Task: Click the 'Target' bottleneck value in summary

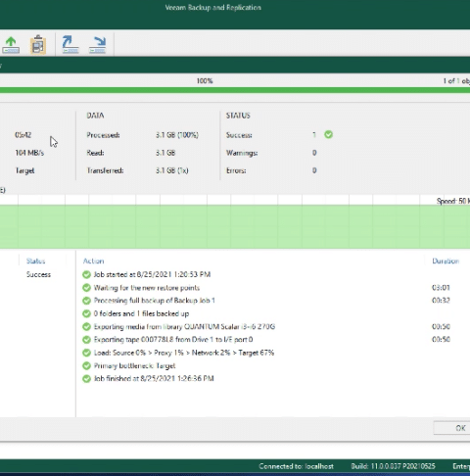Action: (24, 170)
